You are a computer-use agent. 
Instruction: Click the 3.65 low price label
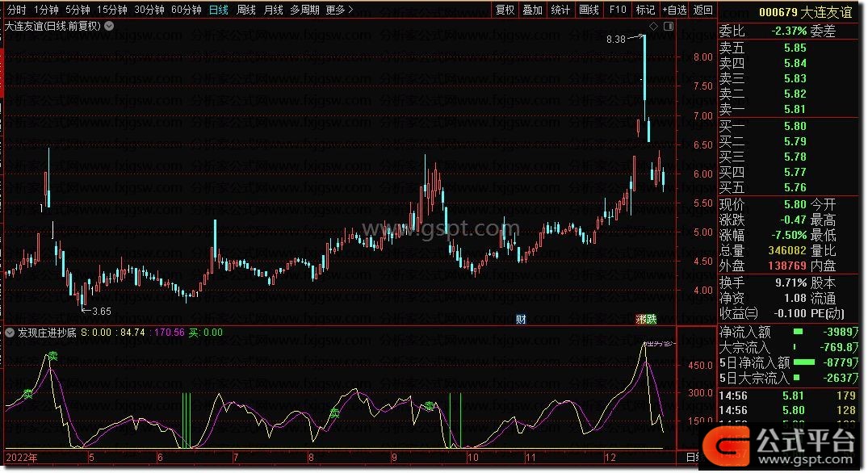[101, 312]
